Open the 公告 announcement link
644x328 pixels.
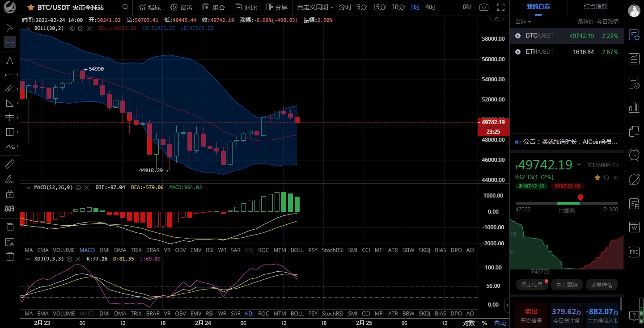point(566,142)
